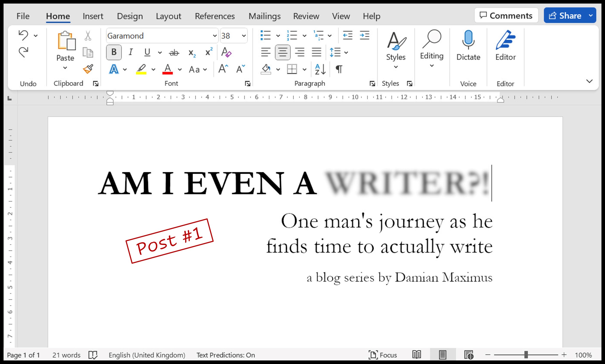Click the red Post #1 stamp
This screenshot has height=364, width=605.
169,241
